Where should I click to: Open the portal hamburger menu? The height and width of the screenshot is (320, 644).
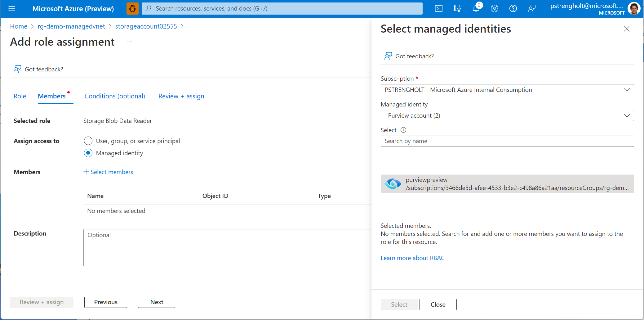pyautogui.click(x=12, y=8)
